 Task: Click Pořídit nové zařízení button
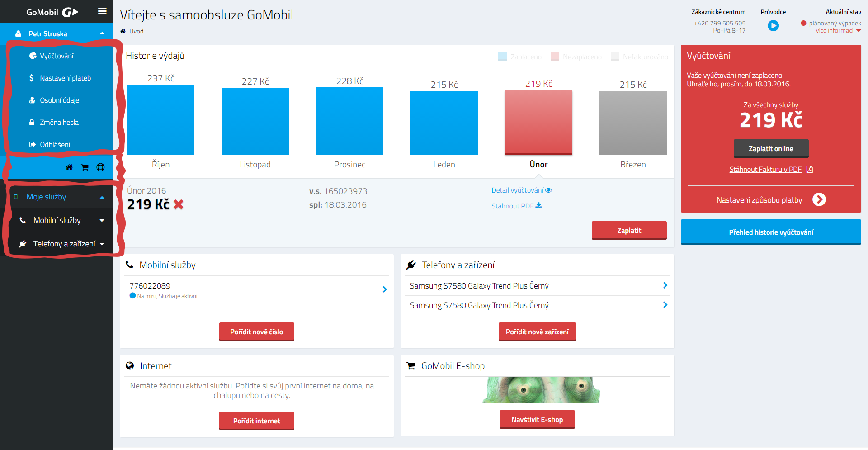pos(537,332)
